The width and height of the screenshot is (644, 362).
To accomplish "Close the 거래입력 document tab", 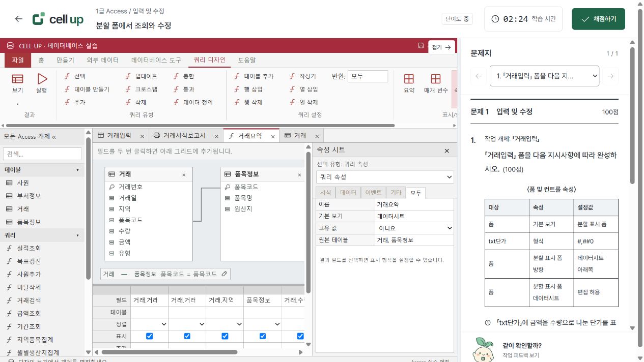I will 142,136.
